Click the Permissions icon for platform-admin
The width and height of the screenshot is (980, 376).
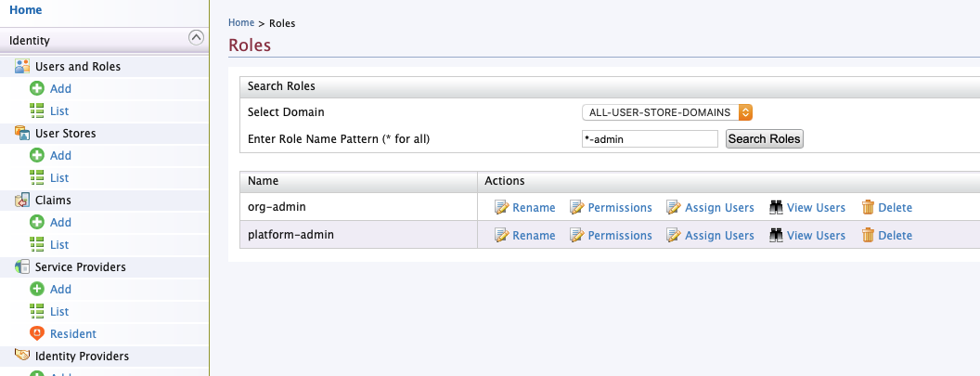click(x=577, y=235)
